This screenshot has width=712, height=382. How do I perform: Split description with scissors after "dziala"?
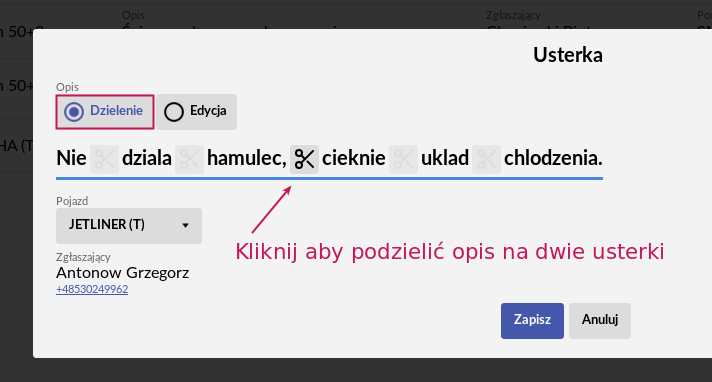[x=189, y=159]
